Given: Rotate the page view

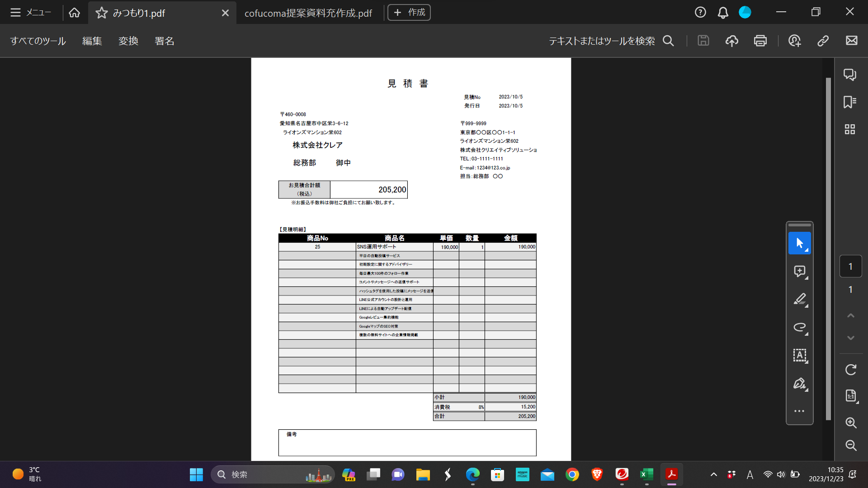Looking at the screenshot, I should (851, 370).
